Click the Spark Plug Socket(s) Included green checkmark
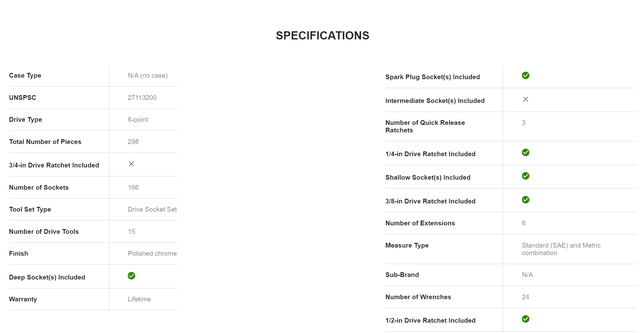Viewport: 644px width, 333px height. click(x=525, y=75)
